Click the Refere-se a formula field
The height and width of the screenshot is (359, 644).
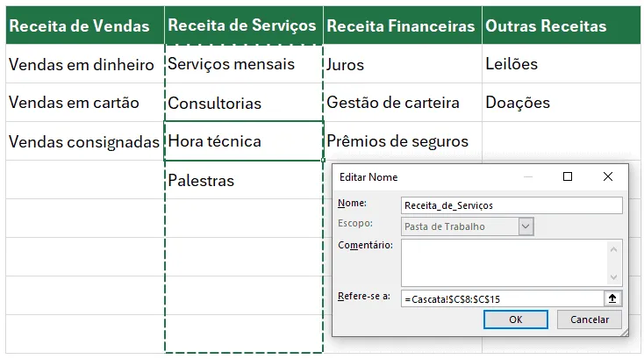pyautogui.click(x=503, y=298)
